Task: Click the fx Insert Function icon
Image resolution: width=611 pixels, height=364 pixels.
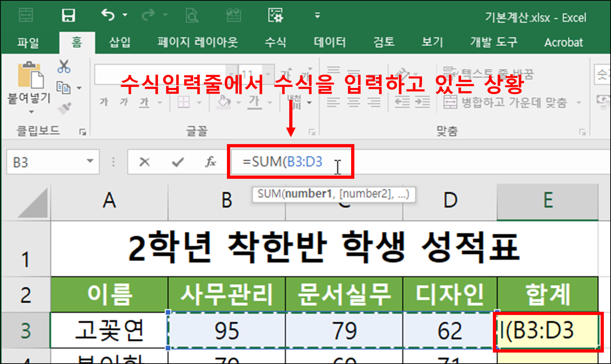Action: click(210, 162)
